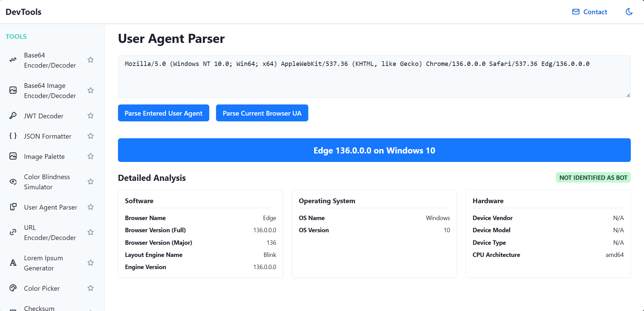The image size is (644, 311).
Task: Open the Color Picker tool
Action: point(42,288)
